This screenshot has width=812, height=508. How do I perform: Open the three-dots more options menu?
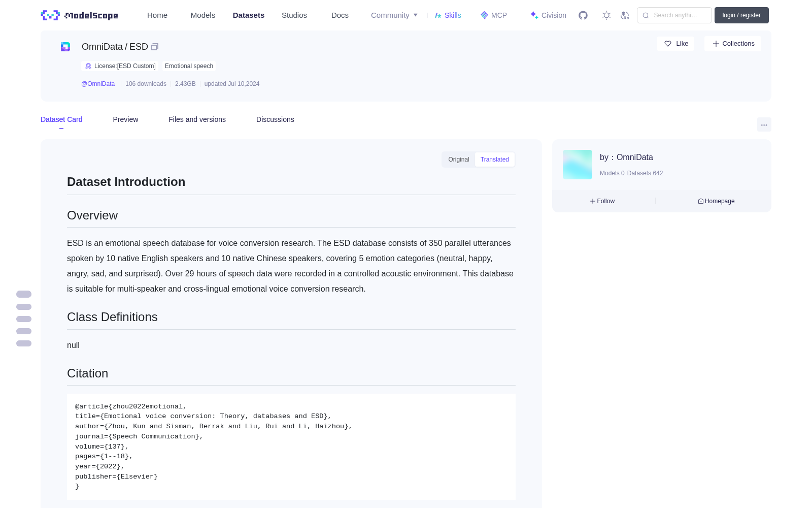[x=764, y=124]
